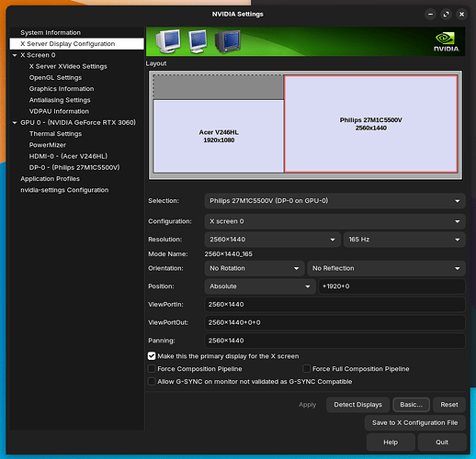Open the No Rotation orientation dropdown
This screenshot has width=476, height=459.
255,268
